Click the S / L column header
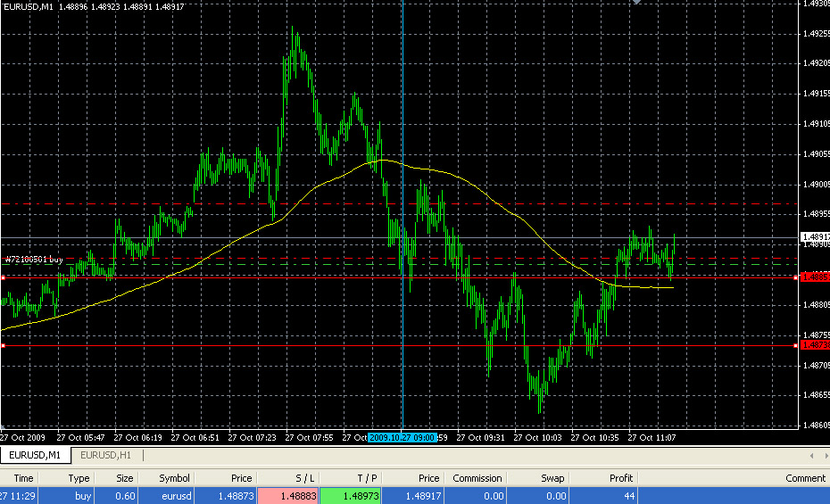The image size is (830, 504). pos(304,478)
